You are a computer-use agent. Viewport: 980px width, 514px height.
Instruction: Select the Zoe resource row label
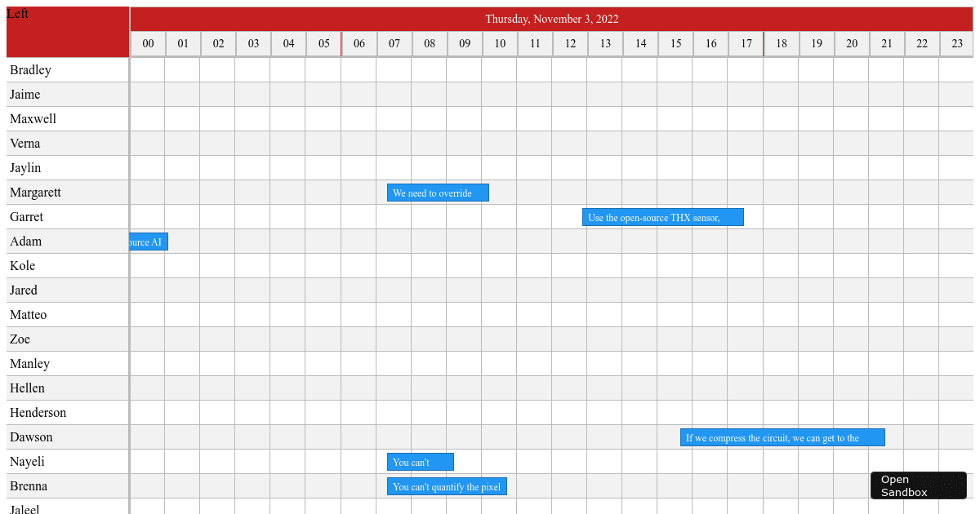68,339
